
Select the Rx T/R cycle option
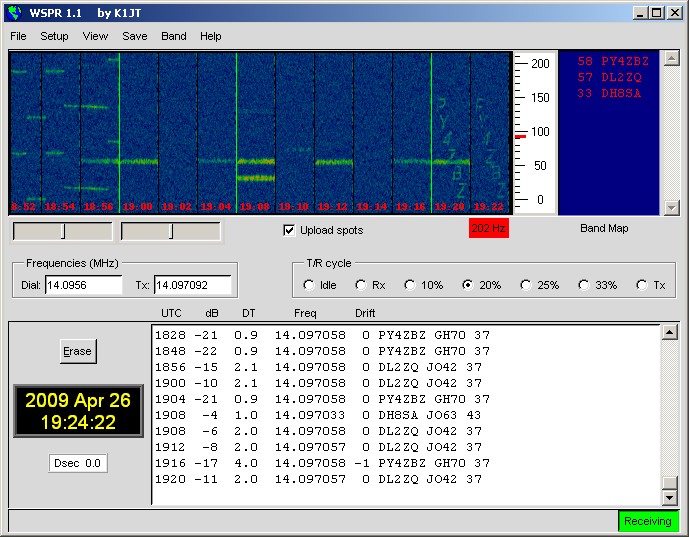point(360,285)
